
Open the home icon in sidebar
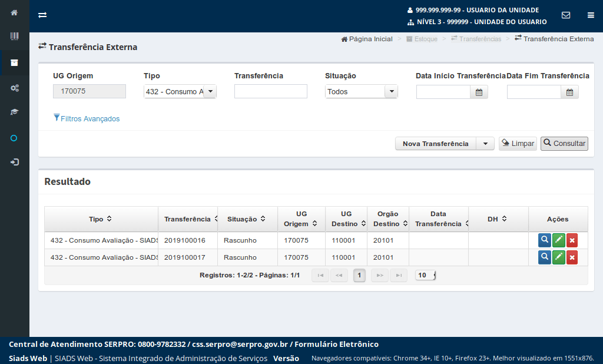(14, 13)
